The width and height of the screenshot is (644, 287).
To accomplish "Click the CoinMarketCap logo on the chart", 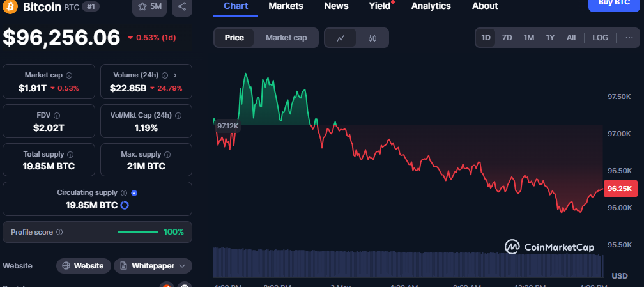I will click(x=549, y=247).
